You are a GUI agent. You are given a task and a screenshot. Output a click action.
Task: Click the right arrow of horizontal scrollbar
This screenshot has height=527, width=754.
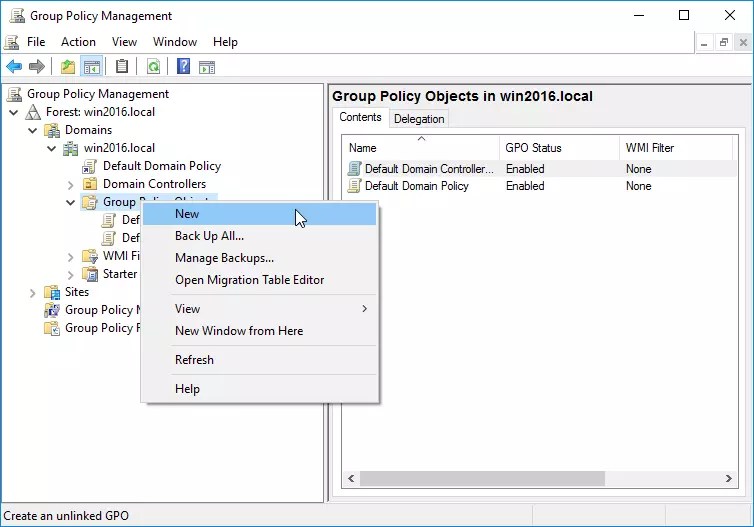pos(729,478)
